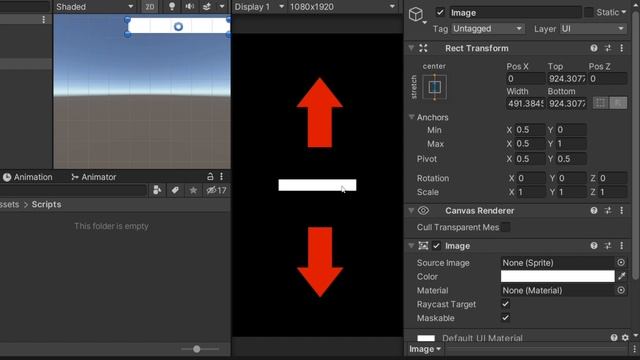Click the Pos X value field

click(x=525, y=78)
